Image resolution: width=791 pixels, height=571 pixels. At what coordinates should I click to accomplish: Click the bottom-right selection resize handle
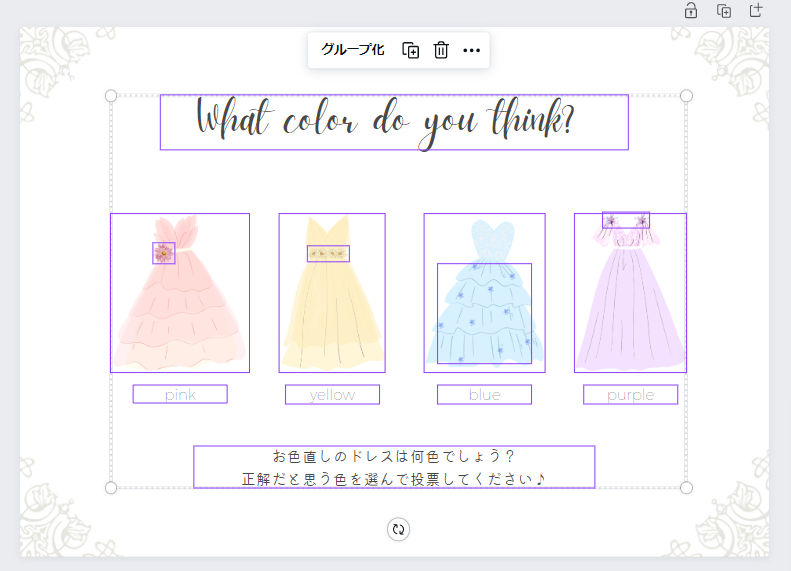[687, 488]
